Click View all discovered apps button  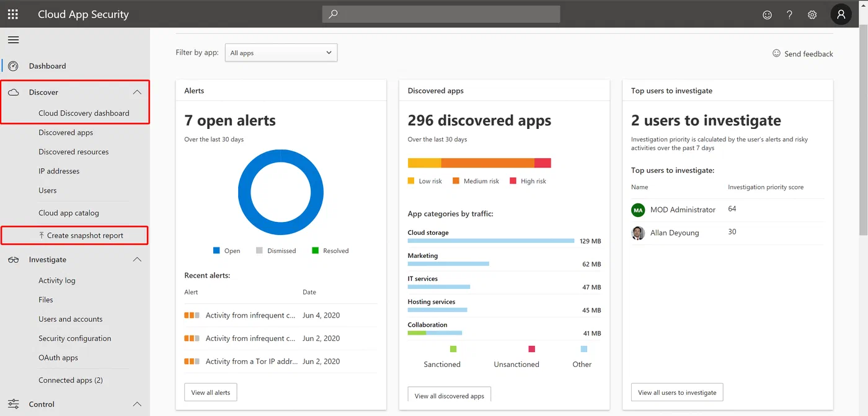(x=449, y=396)
